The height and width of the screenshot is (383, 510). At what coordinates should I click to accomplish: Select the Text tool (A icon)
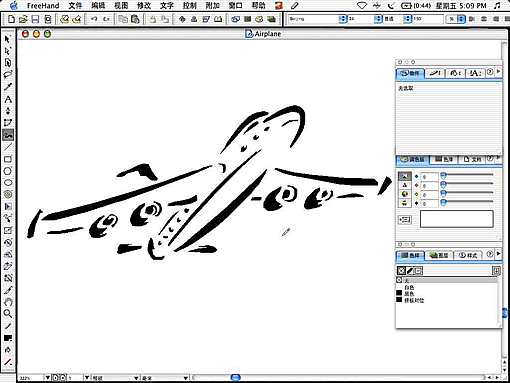(x=8, y=99)
